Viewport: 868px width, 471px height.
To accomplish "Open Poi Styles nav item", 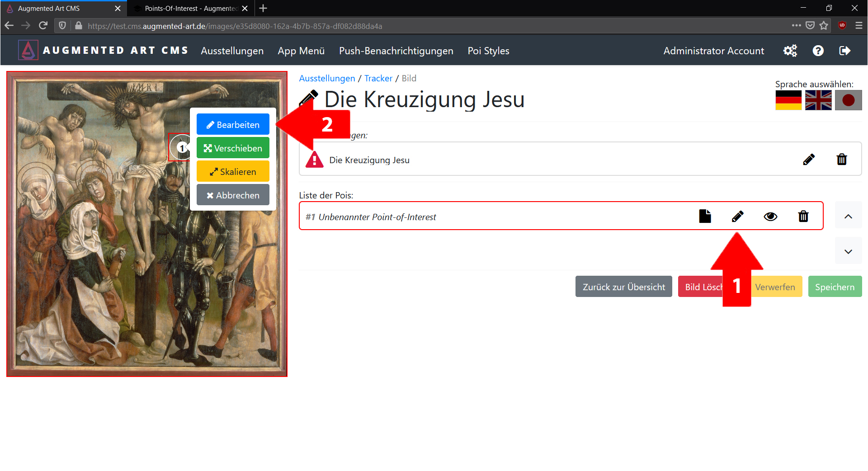I will [x=488, y=51].
